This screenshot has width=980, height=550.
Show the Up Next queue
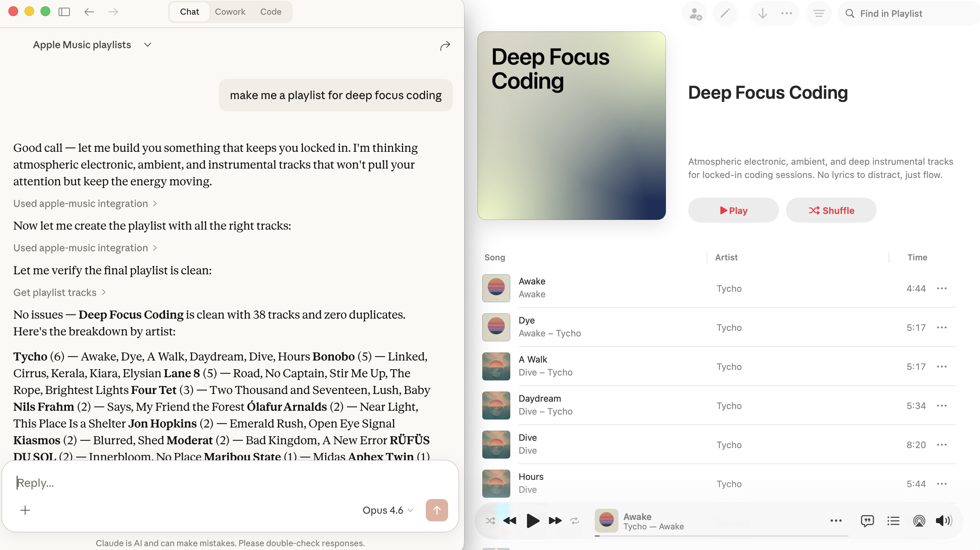(893, 521)
